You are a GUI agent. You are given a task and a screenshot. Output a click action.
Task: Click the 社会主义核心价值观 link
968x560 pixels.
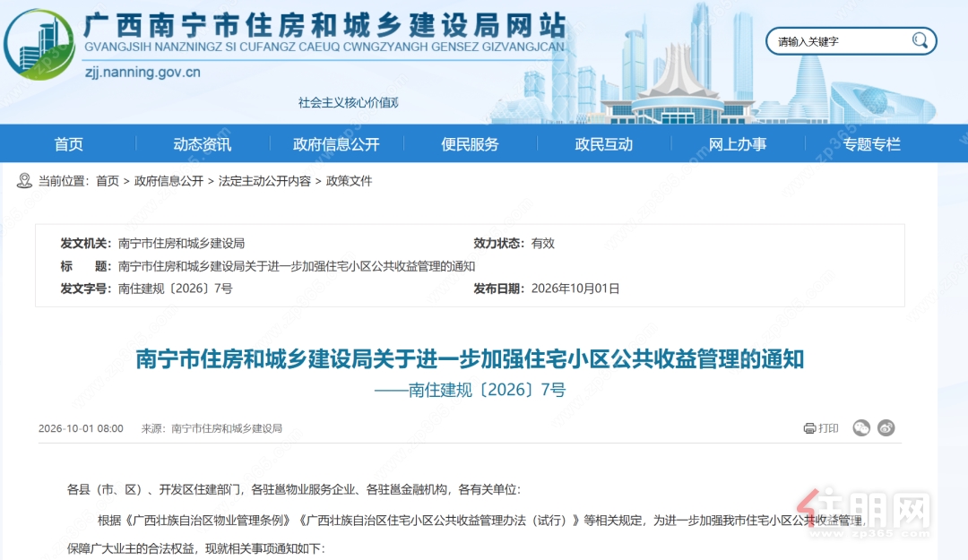point(348,102)
